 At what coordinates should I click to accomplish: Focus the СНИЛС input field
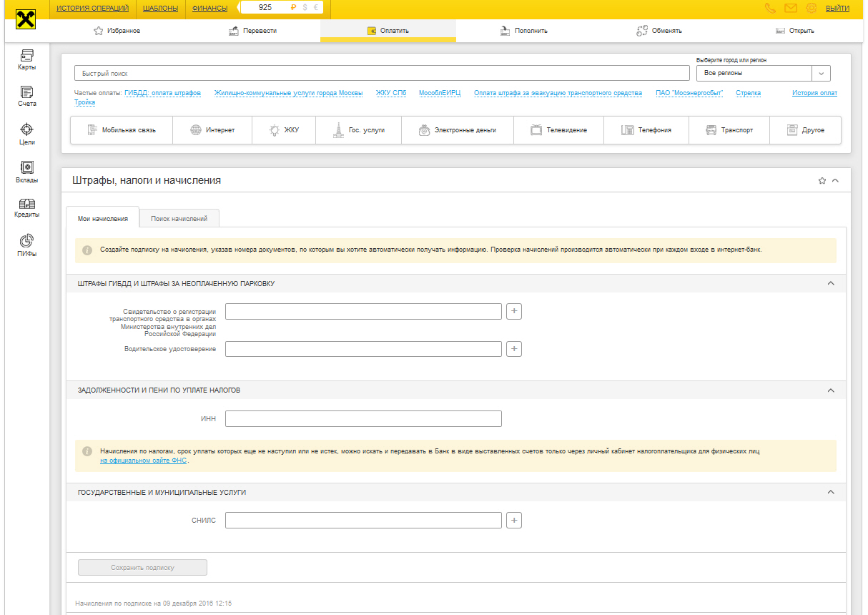[363, 521]
